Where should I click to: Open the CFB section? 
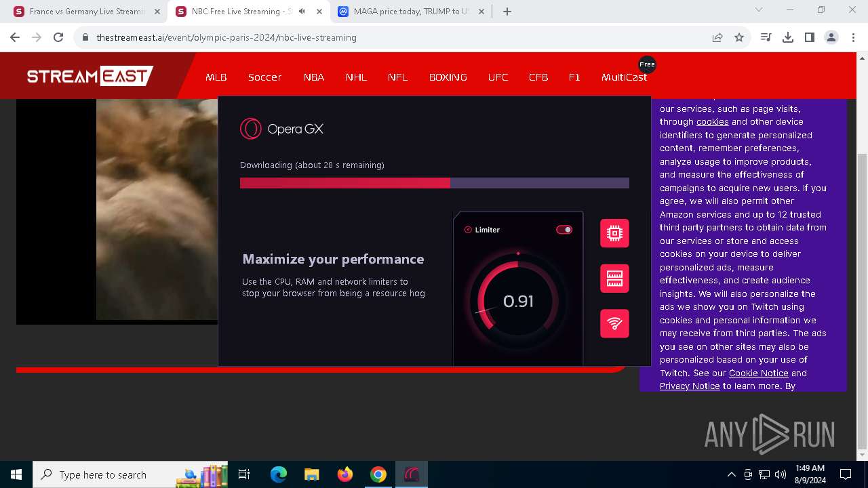(x=538, y=77)
